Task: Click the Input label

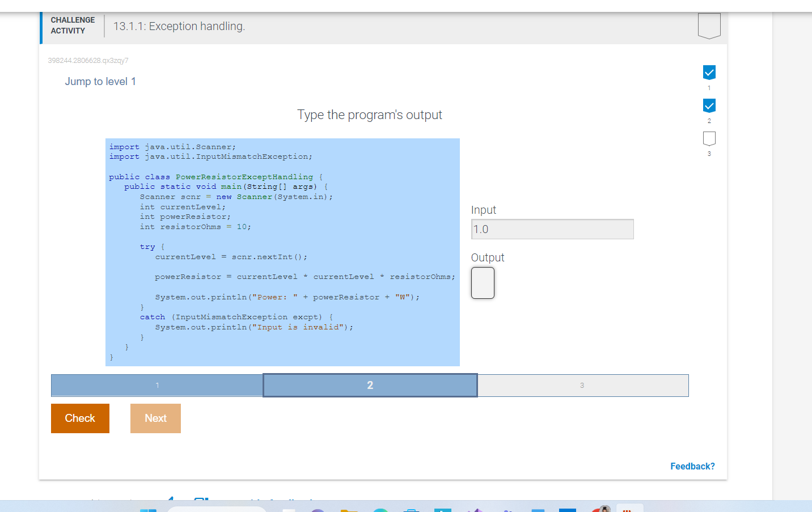Action: tap(484, 210)
